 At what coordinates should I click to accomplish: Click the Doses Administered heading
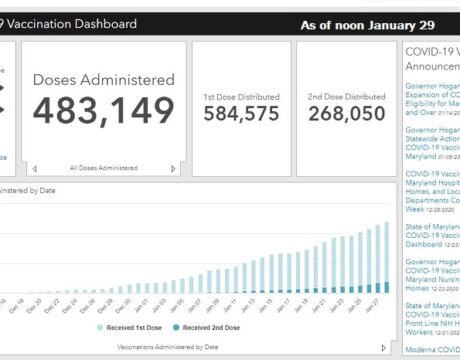pyautogui.click(x=104, y=80)
